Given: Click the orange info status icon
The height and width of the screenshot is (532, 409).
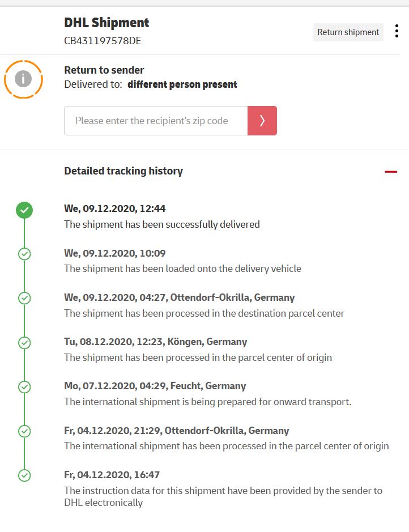Looking at the screenshot, I should 23,79.
